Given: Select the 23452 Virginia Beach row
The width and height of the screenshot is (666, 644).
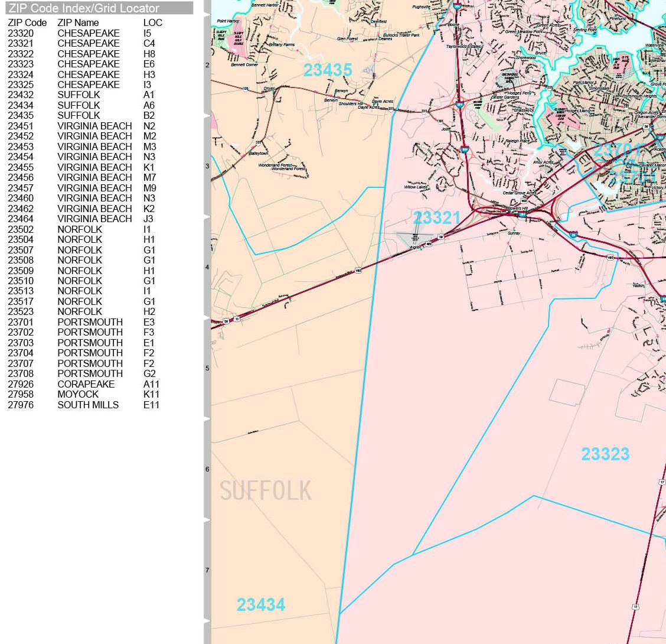Looking at the screenshot, I should (85, 136).
